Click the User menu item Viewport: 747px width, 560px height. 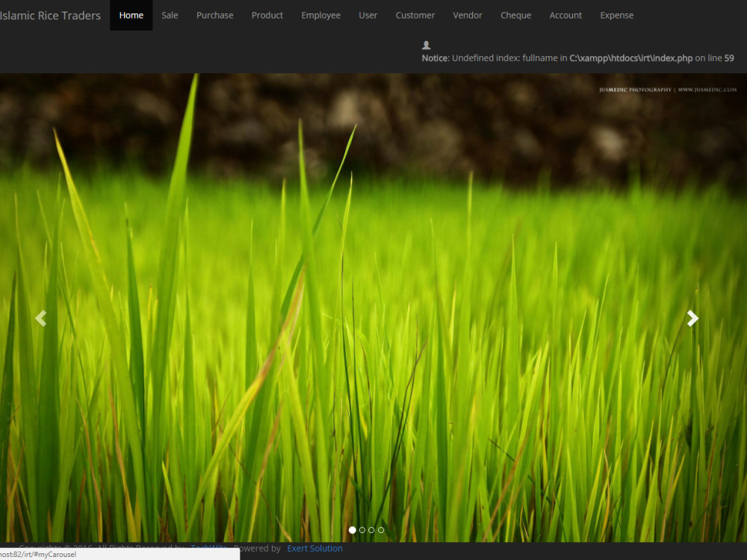(368, 15)
